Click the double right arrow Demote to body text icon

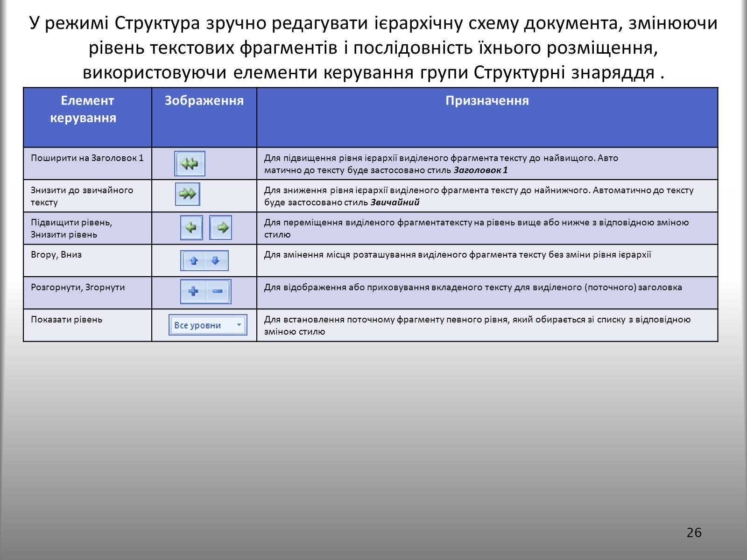pos(188,194)
